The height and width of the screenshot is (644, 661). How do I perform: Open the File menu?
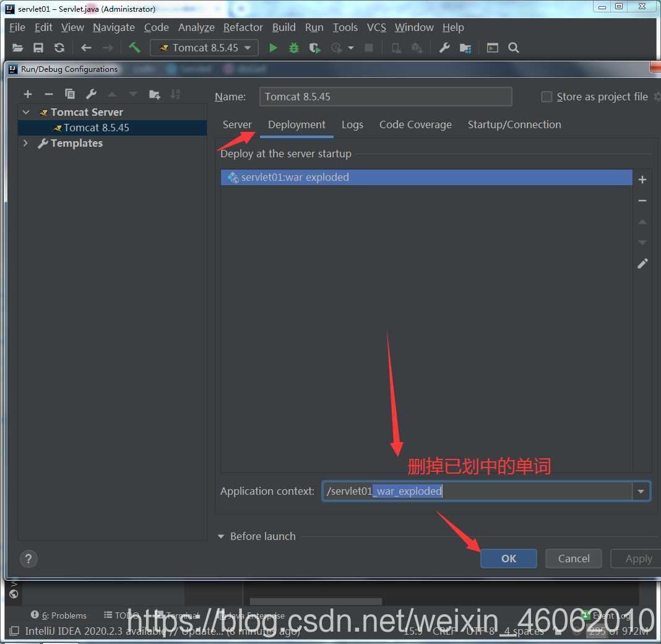pos(17,27)
